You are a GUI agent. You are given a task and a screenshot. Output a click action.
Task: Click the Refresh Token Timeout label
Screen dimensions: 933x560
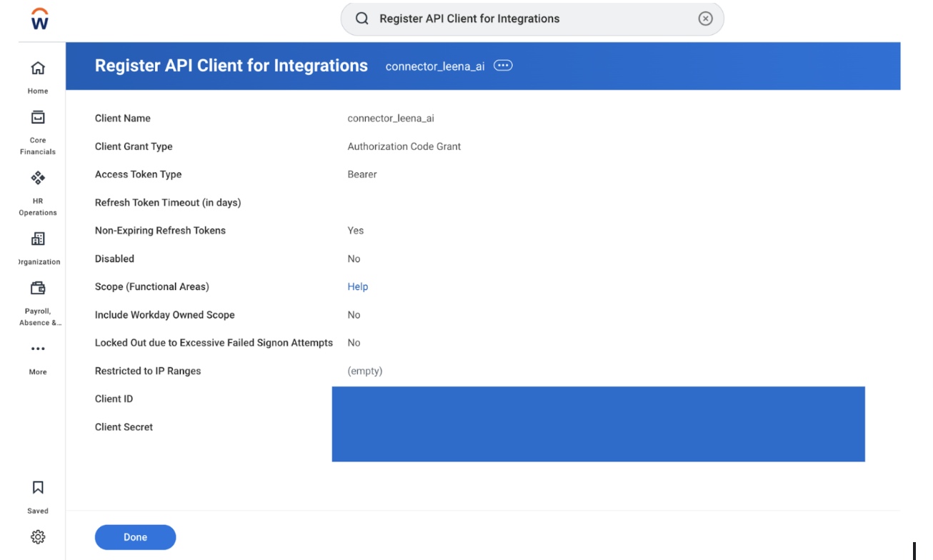(x=168, y=203)
